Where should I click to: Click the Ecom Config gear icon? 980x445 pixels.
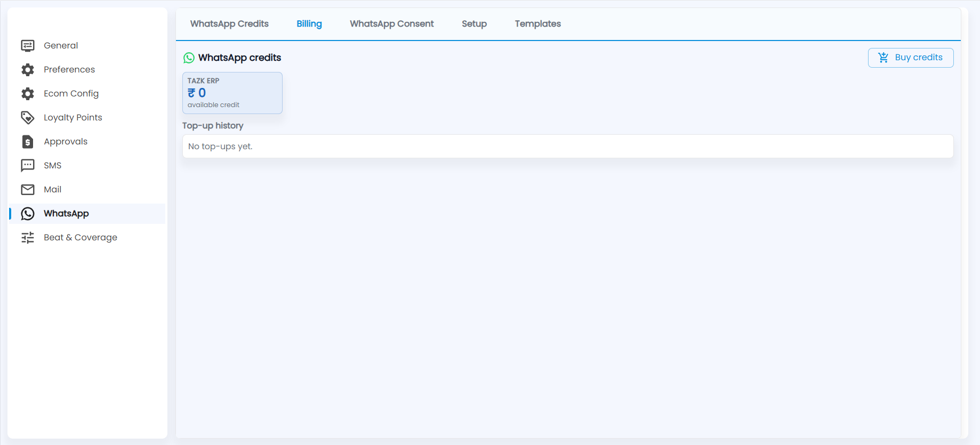(28, 94)
